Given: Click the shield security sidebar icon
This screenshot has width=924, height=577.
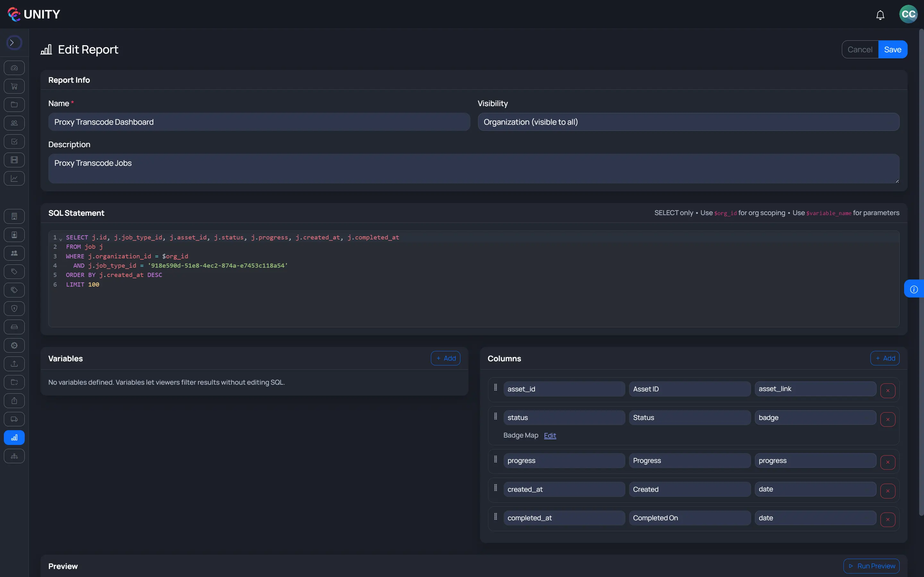Looking at the screenshot, I should pos(14,308).
